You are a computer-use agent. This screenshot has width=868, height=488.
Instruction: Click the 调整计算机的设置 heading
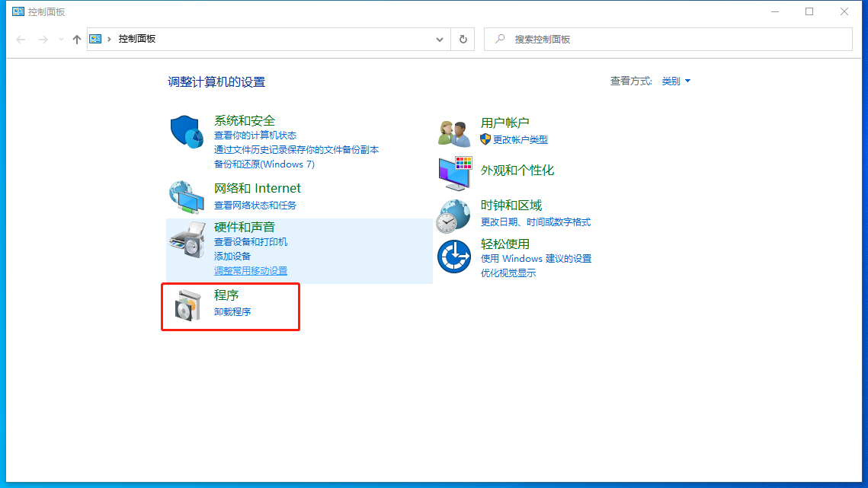tap(216, 82)
